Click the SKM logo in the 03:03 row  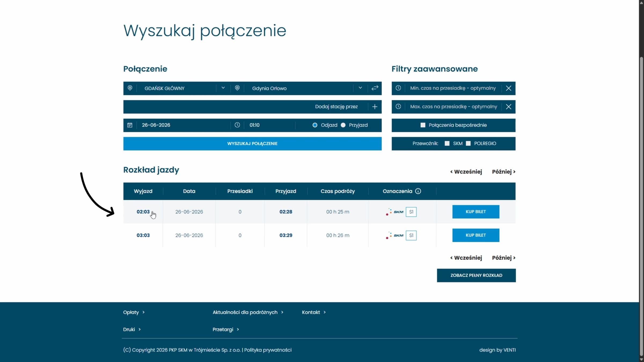tap(394, 235)
